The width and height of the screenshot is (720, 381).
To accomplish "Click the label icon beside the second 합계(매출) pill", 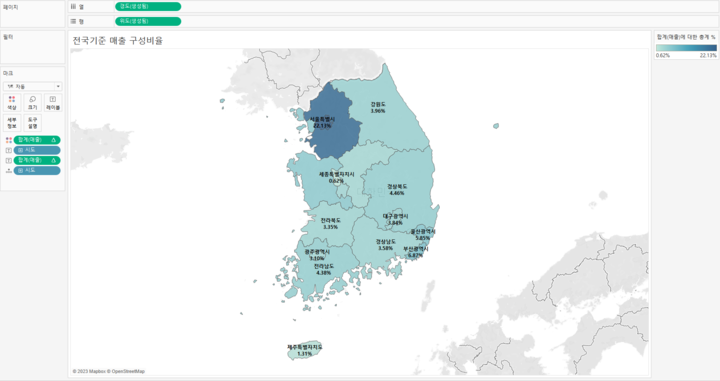I will 8,161.
